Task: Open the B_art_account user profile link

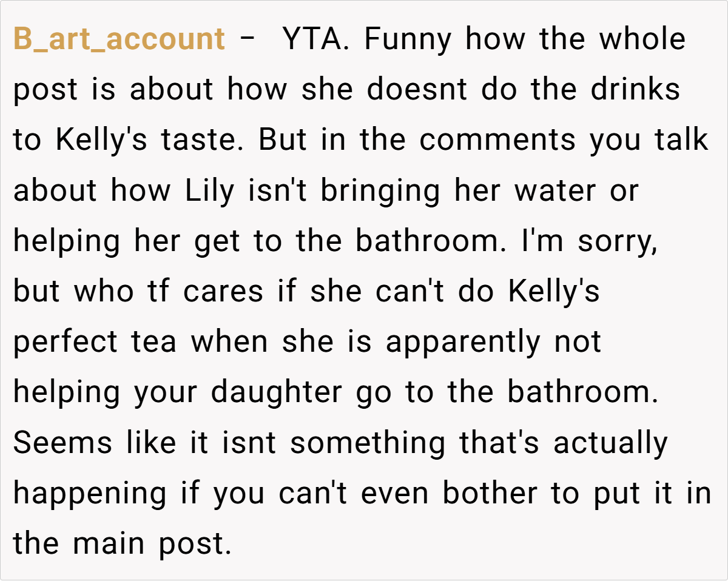Action: click(x=119, y=40)
